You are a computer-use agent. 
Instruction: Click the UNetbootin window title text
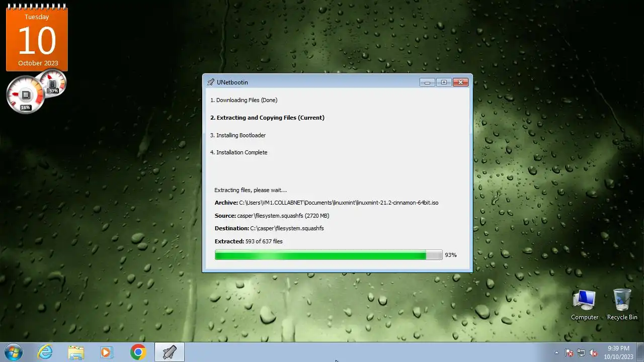point(232,82)
